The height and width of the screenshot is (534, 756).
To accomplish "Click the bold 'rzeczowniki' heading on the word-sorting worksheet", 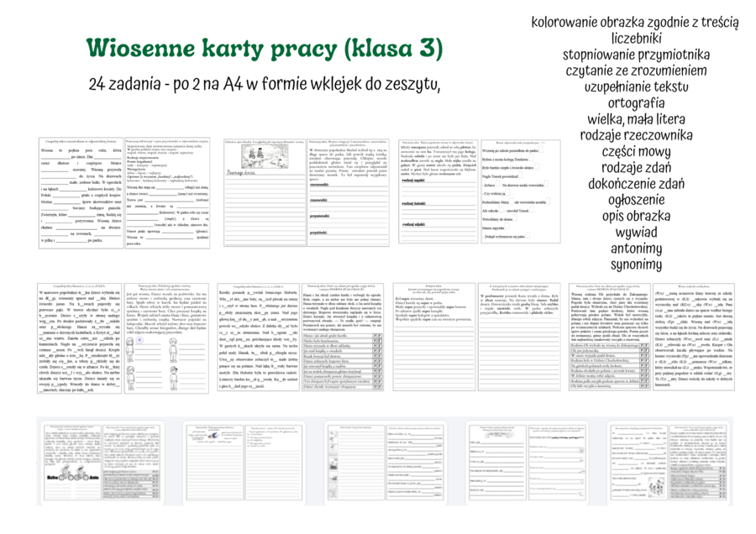I will click(319, 185).
